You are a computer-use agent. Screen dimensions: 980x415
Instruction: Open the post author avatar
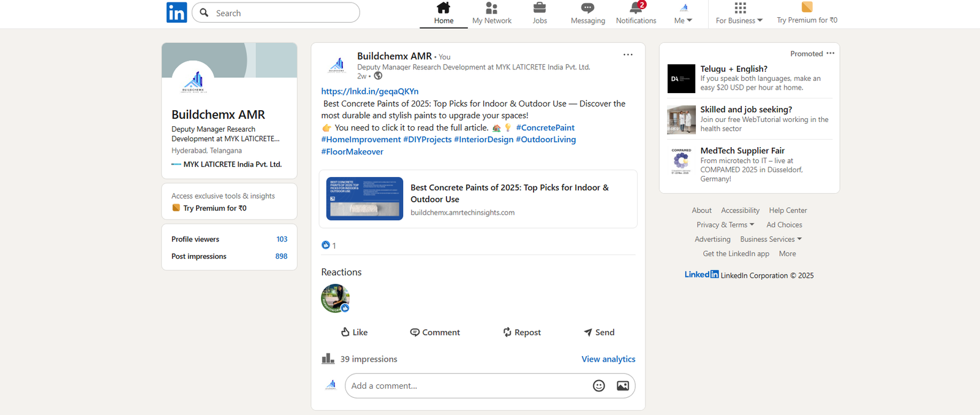pyautogui.click(x=337, y=64)
